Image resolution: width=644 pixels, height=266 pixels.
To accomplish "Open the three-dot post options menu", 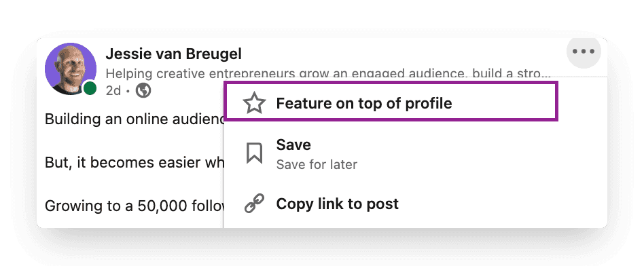I will point(584,52).
